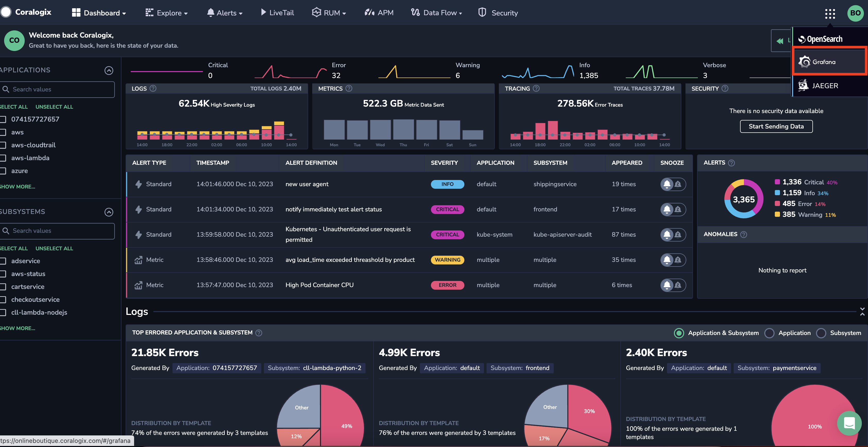Screen dimensions: 868x447
Task: Click the Alerts panel help icon
Action: (731, 163)
